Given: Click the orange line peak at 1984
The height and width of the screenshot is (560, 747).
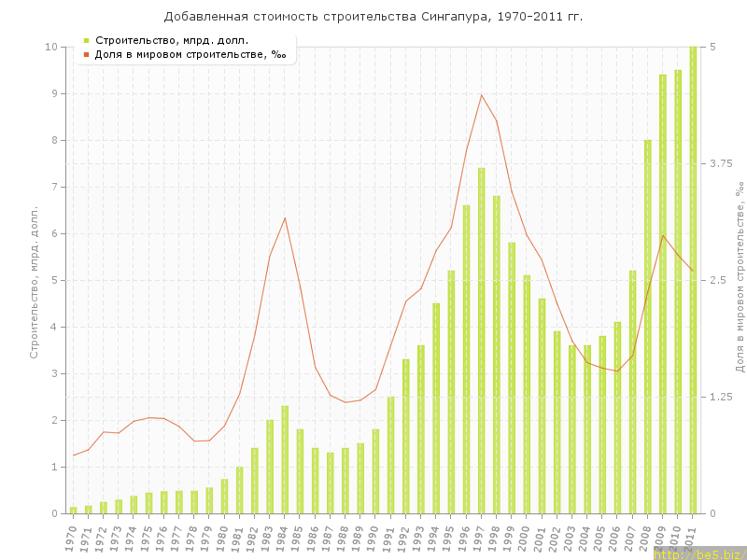Looking at the screenshot, I should pos(285,217).
